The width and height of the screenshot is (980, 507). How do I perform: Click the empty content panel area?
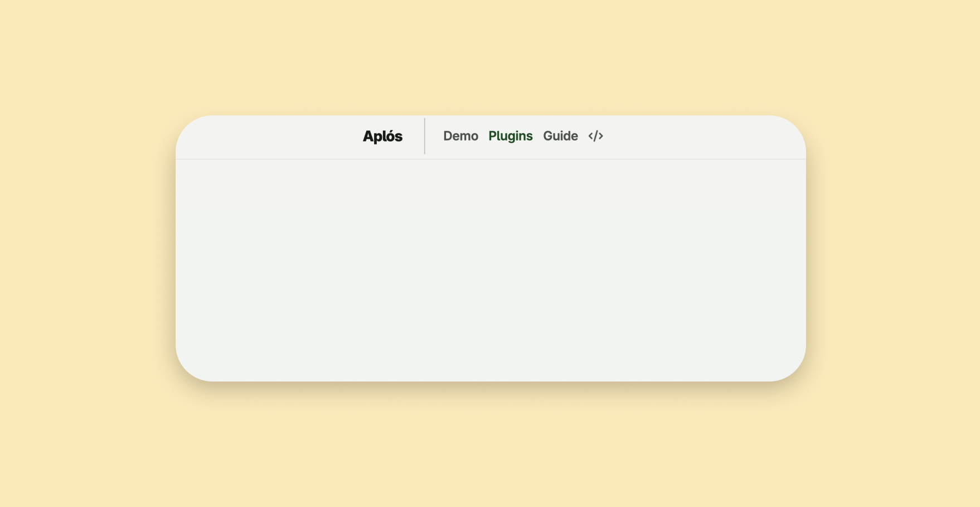point(491,268)
